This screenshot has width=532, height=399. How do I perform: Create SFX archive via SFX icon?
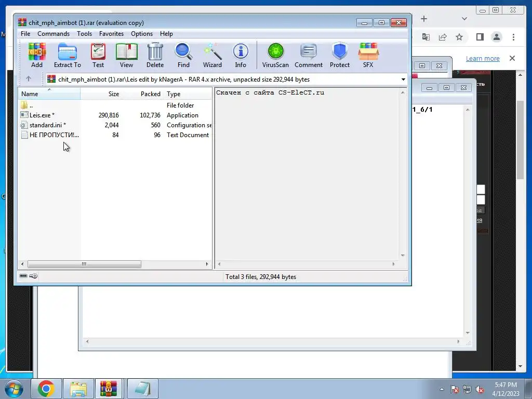[368, 55]
